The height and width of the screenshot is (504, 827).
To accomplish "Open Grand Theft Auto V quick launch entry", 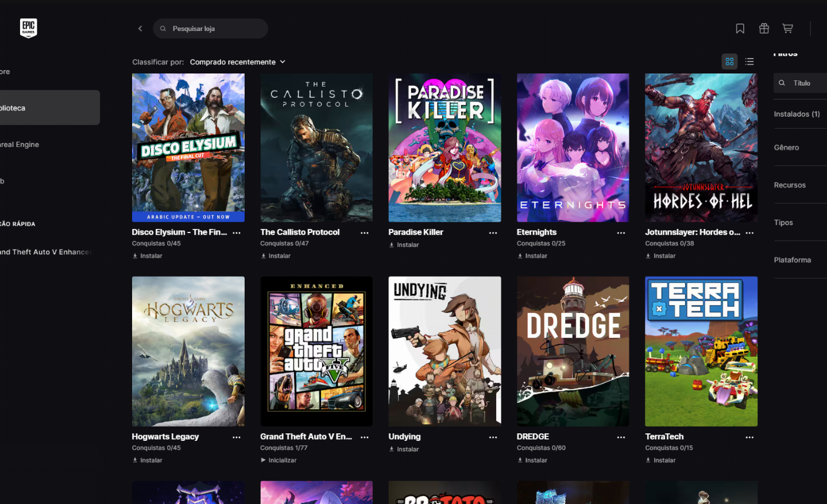I will point(46,251).
